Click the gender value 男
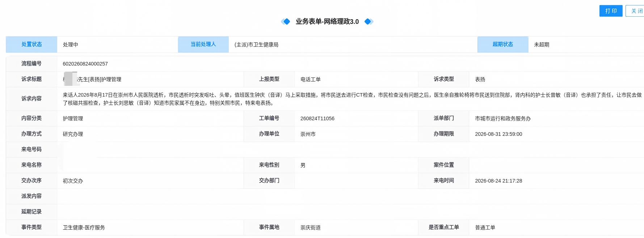Viewport: 644px width, 238px height. coord(303,165)
